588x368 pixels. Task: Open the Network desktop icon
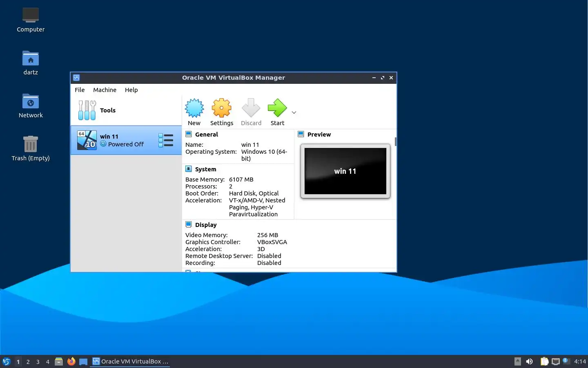tap(31, 105)
